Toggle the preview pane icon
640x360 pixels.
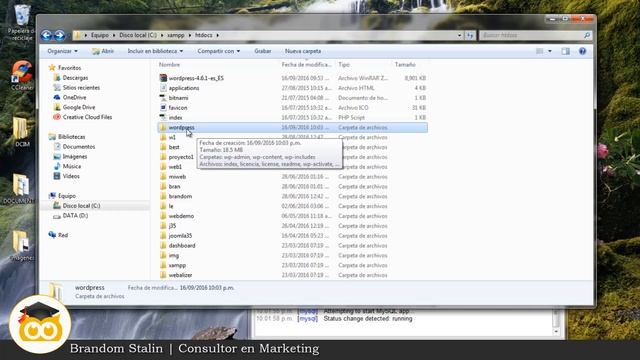(x=565, y=51)
